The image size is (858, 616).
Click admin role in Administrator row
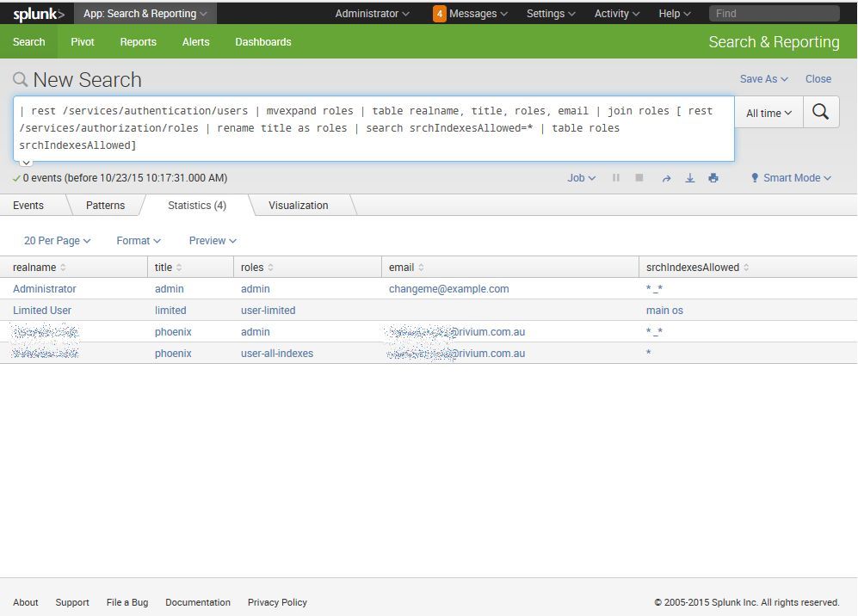(255, 289)
